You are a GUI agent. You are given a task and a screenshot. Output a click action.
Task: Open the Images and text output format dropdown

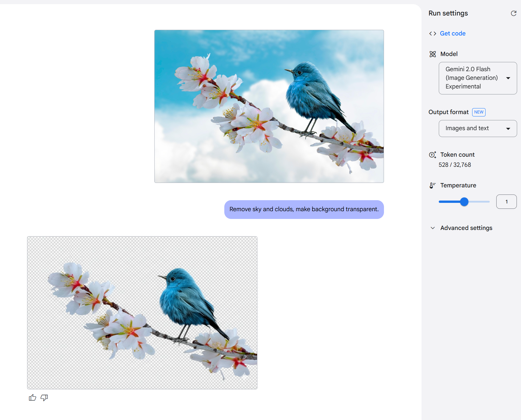click(478, 128)
